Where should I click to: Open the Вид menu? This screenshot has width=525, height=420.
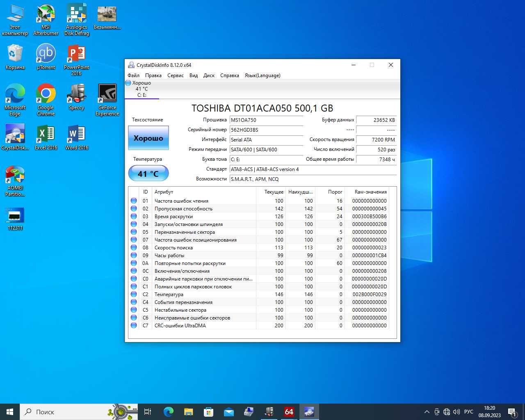(x=194, y=75)
